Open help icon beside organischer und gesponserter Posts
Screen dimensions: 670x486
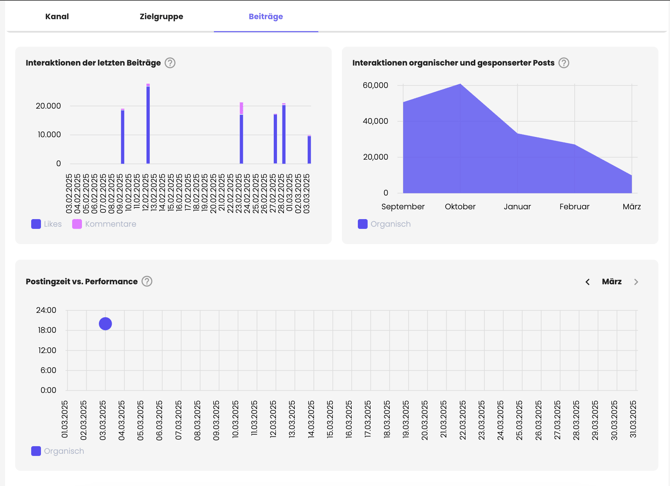click(x=564, y=63)
